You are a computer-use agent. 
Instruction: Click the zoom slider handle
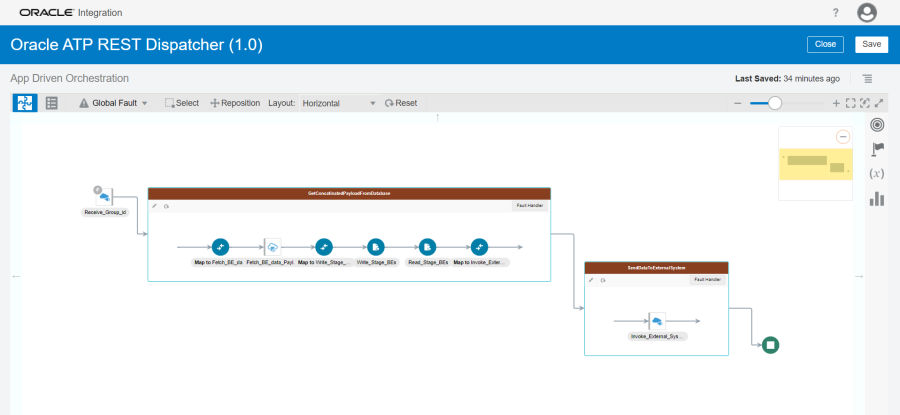click(x=775, y=103)
